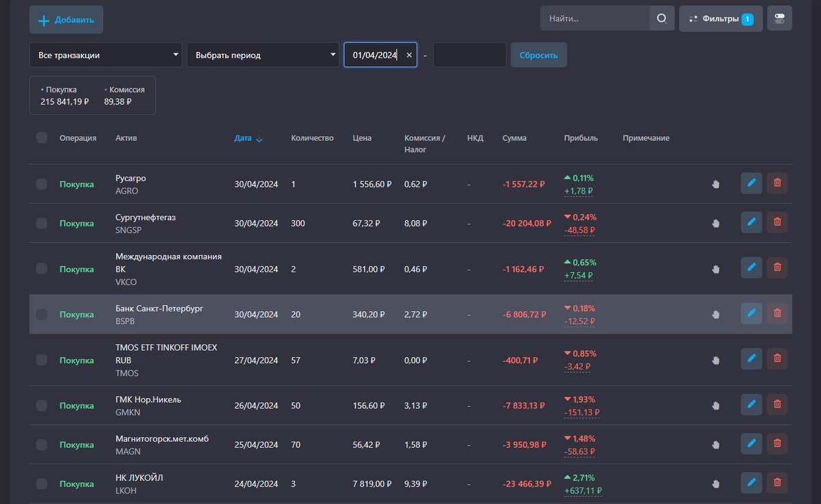Click the hand icon in MAGN row

[716, 445]
